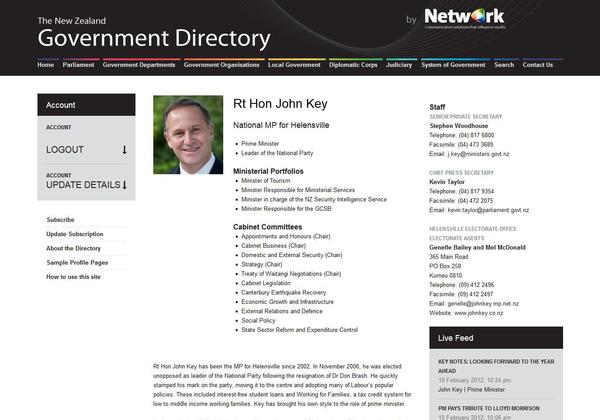Click the Stephen Woodhouse staff name

(459, 126)
